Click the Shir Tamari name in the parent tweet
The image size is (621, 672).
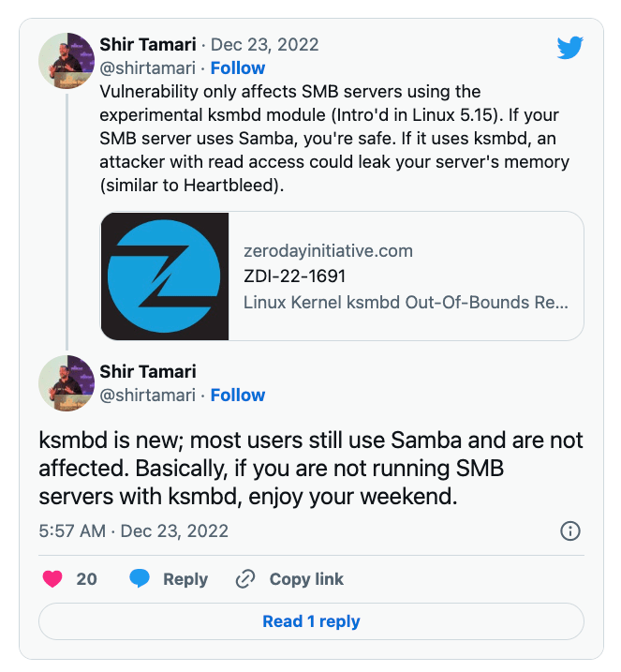[x=148, y=44]
